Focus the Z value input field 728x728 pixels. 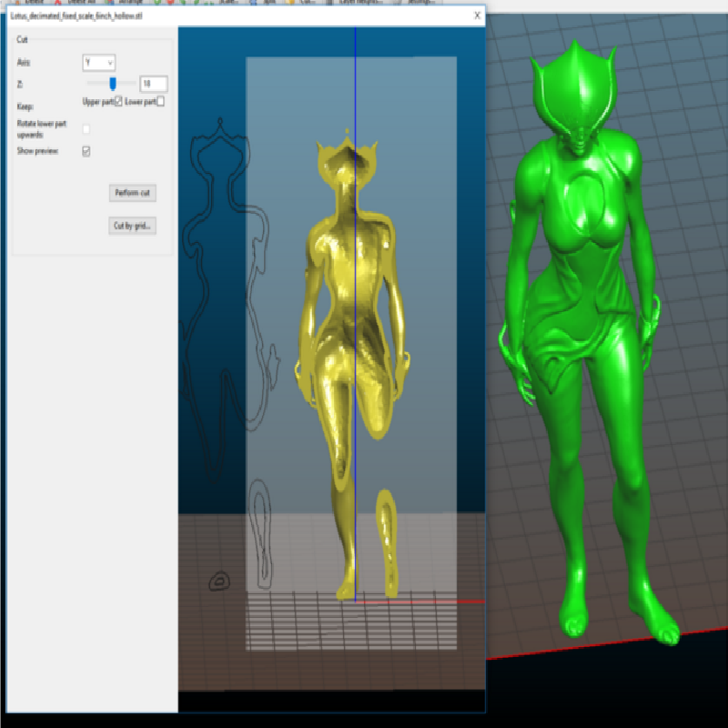pos(153,84)
